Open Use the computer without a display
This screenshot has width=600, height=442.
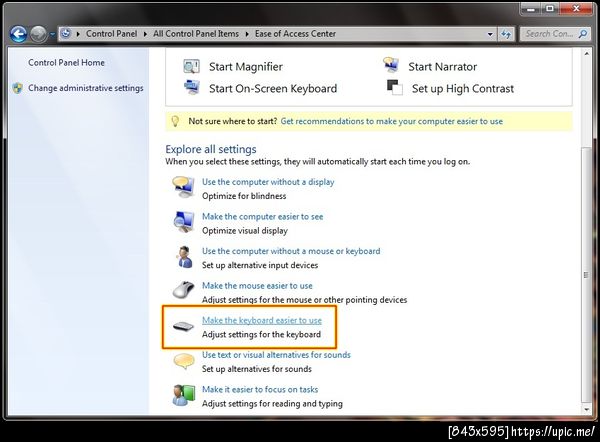point(268,182)
